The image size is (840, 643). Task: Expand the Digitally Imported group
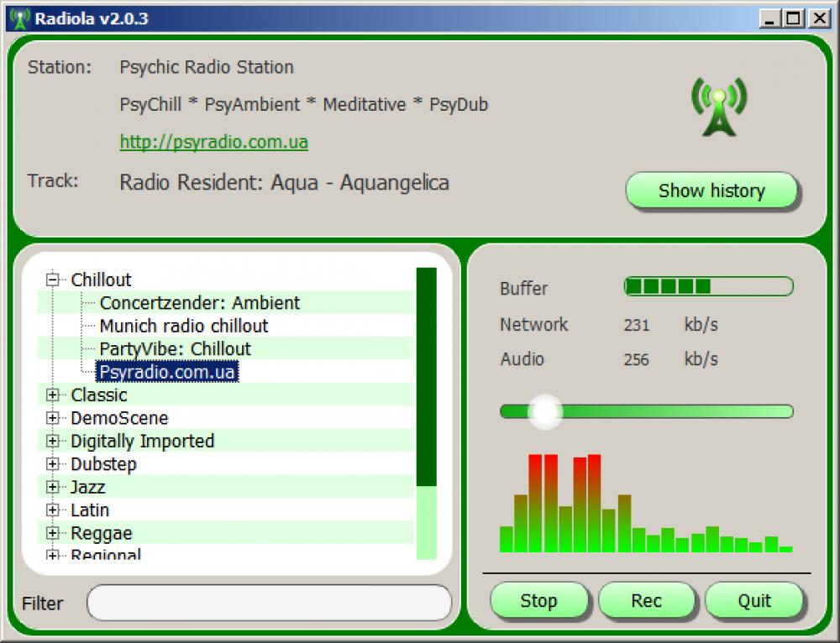[x=52, y=441]
